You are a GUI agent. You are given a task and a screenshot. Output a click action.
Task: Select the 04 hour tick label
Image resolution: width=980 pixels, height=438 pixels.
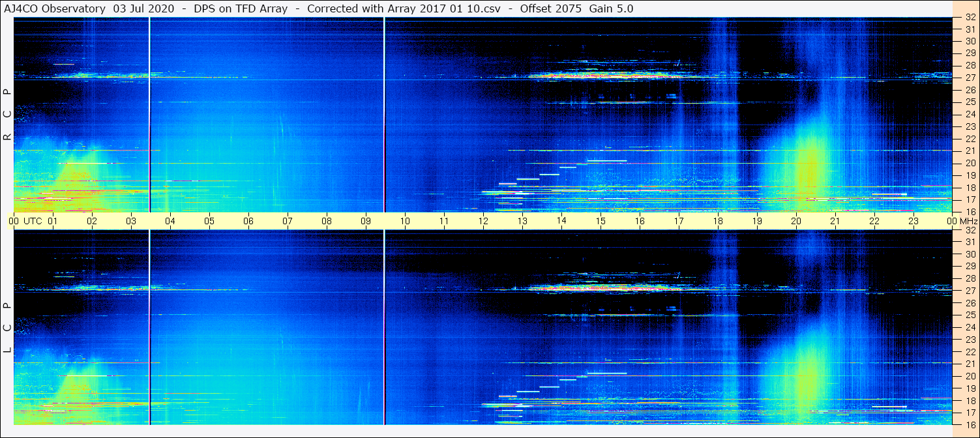(170, 221)
